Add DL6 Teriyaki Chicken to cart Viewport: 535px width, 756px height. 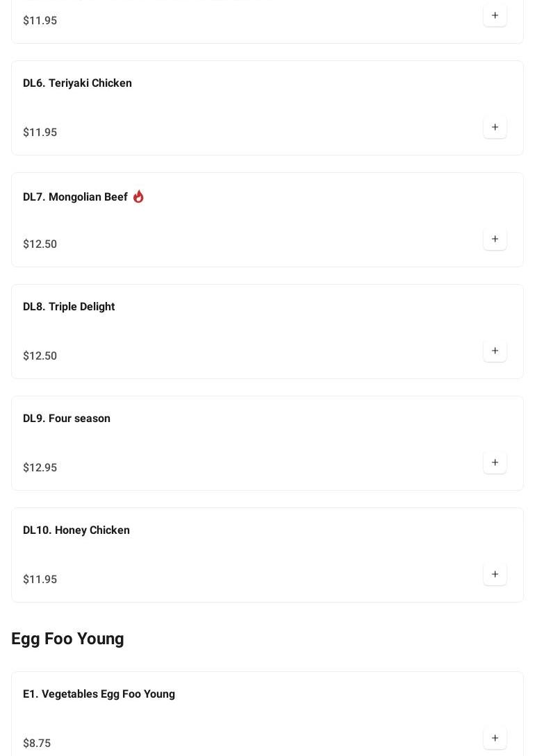tap(495, 128)
